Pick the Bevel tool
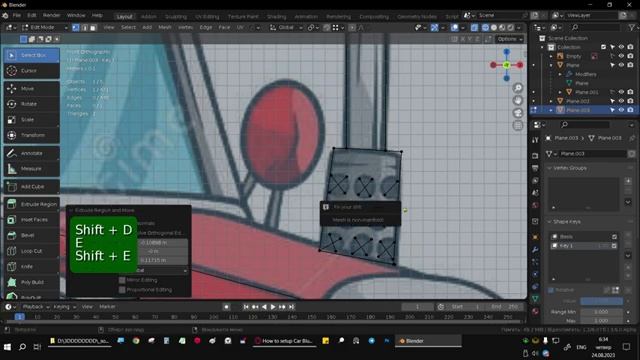The width and height of the screenshot is (640, 360). [32, 236]
